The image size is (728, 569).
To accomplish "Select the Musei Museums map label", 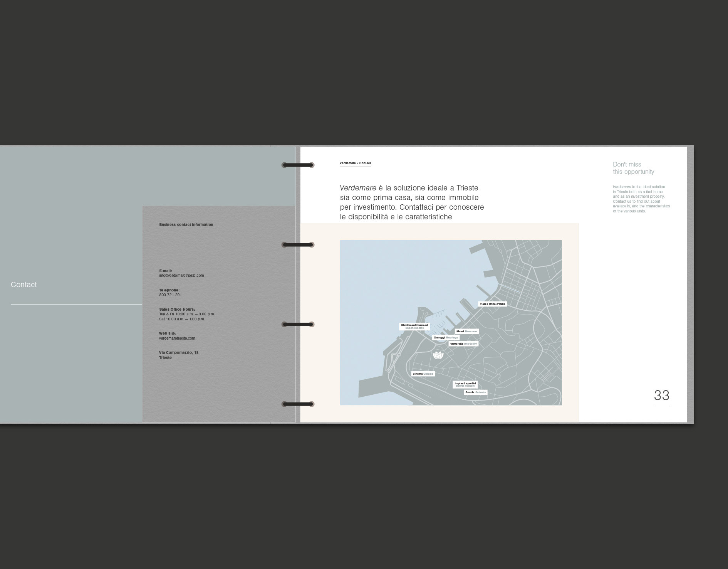I will pyautogui.click(x=467, y=332).
